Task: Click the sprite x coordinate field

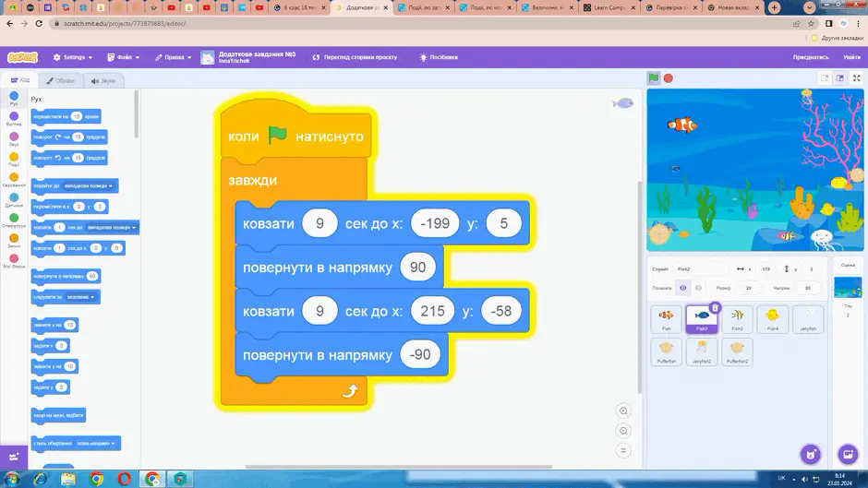Action: coord(766,268)
